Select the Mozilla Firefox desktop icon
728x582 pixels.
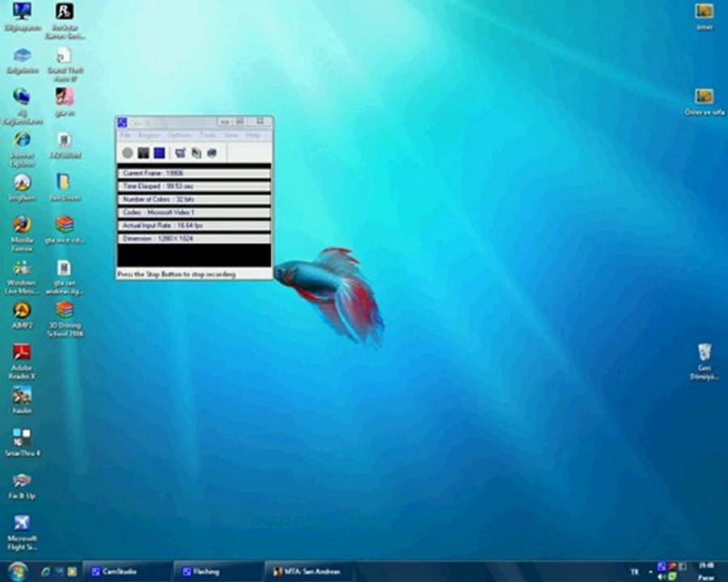pyautogui.click(x=22, y=234)
